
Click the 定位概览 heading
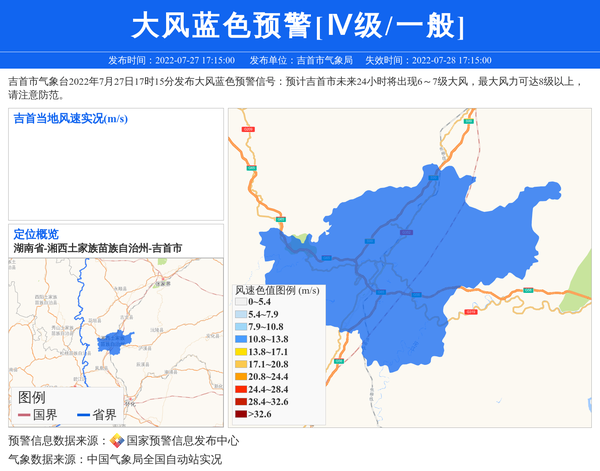pos(36,233)
